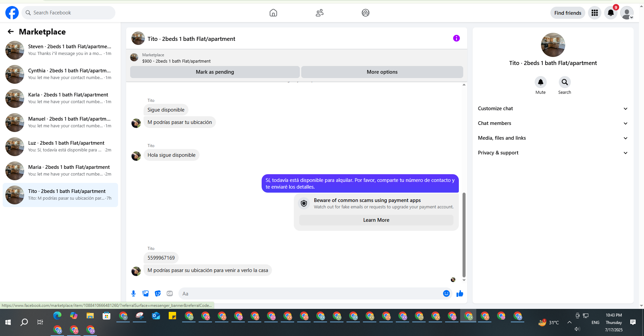Click the volume icon in system tray
The width and height of the screenshot is (644, 336).
pos(577,329)
